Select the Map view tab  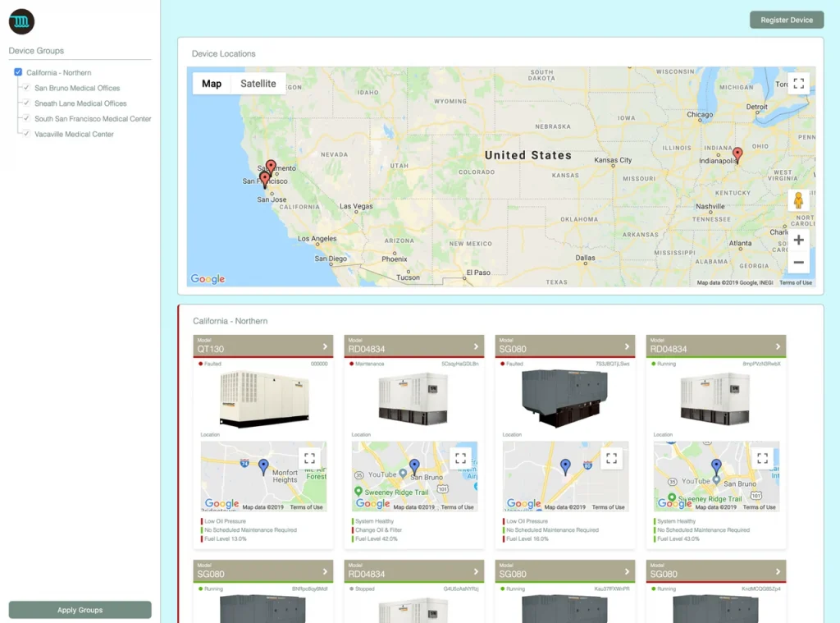[212, 84]
